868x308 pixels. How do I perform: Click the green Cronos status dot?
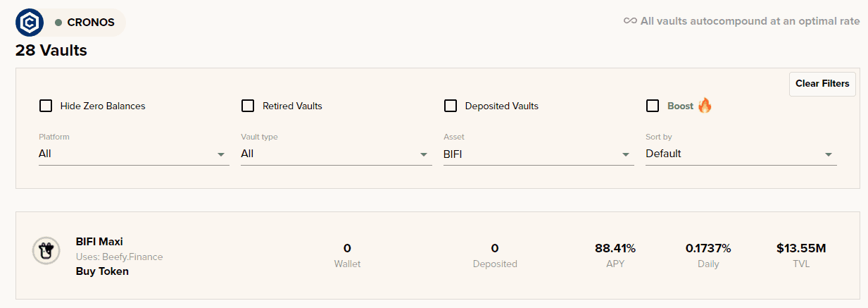pos(59,23)
